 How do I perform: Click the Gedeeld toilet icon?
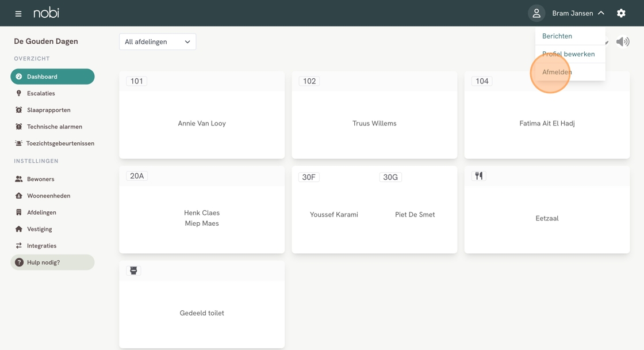point(133,271)
